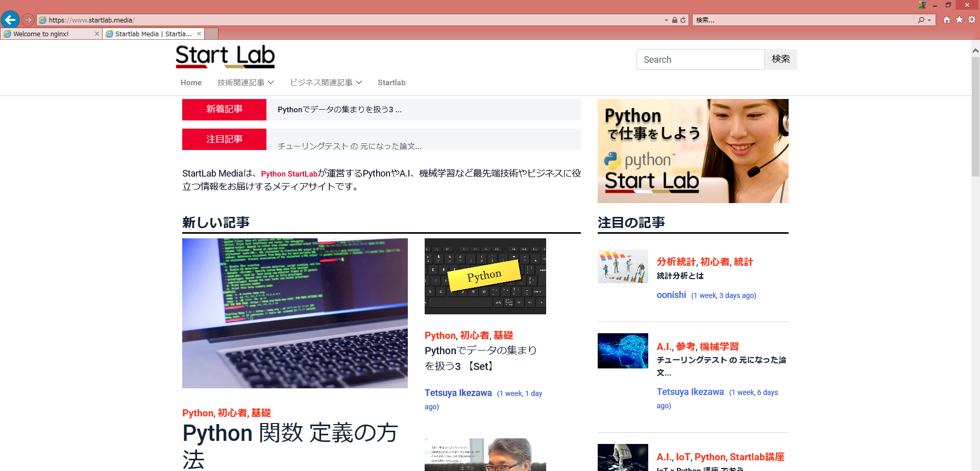
Task: Open ticker link Pythonでデータの集まりを扱う3
Action: [339, 110]
